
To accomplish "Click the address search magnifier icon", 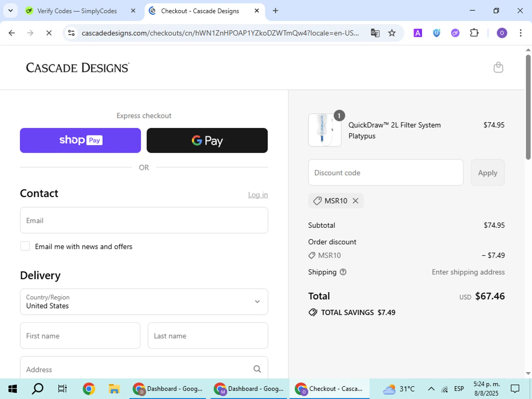I will click(x=257, y=369).
